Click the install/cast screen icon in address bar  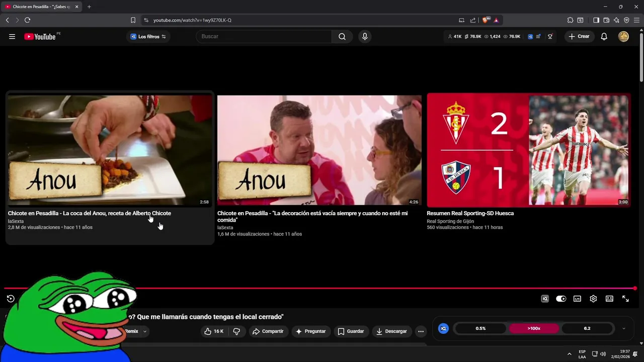pos(461,20)
